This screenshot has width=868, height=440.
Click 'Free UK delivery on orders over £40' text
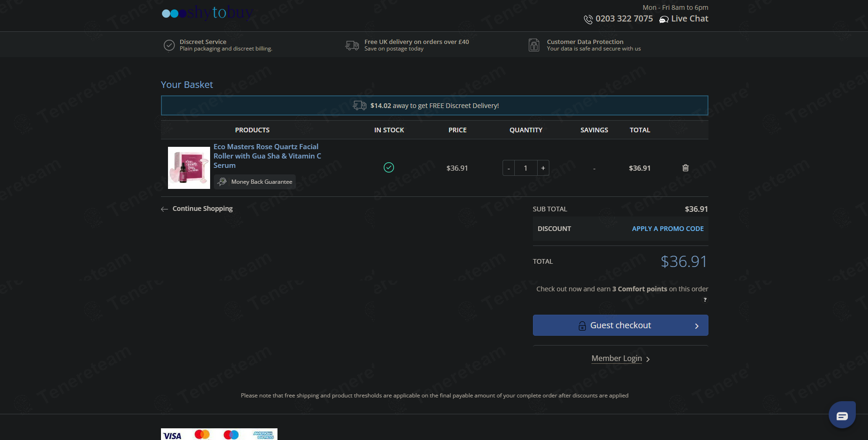[x=416, y=42]
